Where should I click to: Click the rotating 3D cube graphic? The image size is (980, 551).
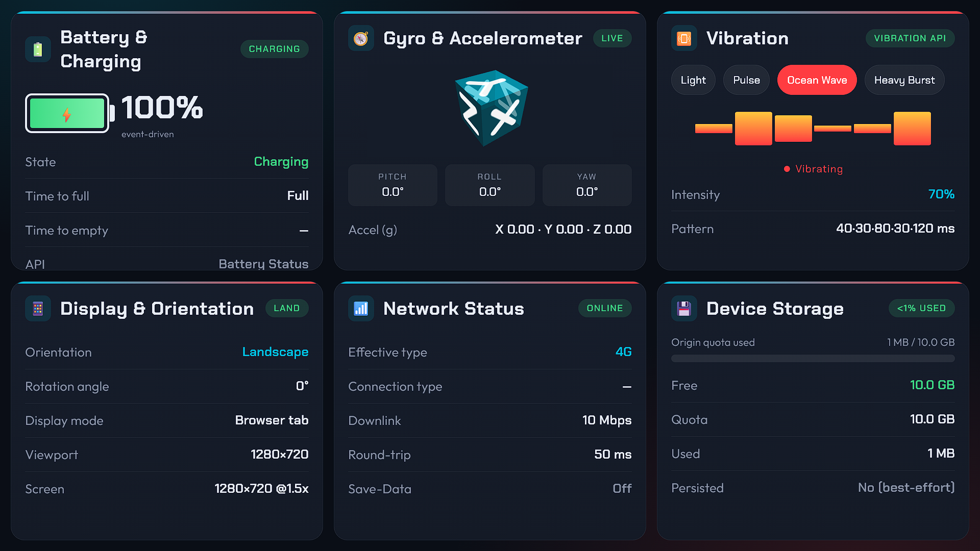pos(491,108)
